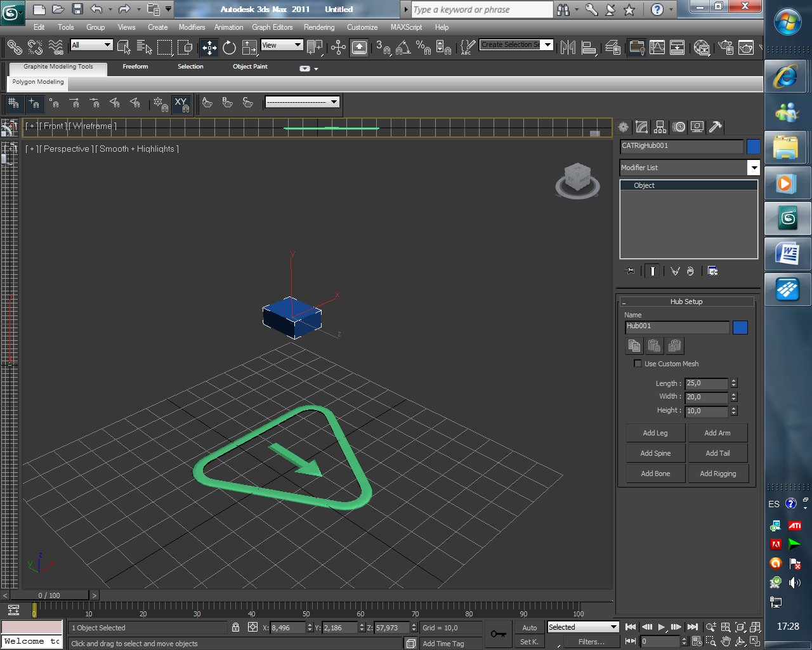Open the Display command panel
This screenshot has width=812, height=650.
pyautogui.click(x=697, y=127)
